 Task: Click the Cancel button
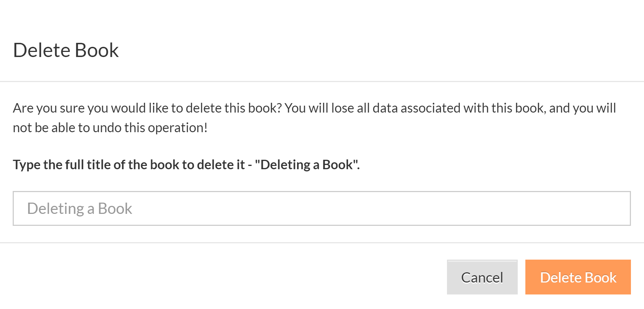coord(482,277)
